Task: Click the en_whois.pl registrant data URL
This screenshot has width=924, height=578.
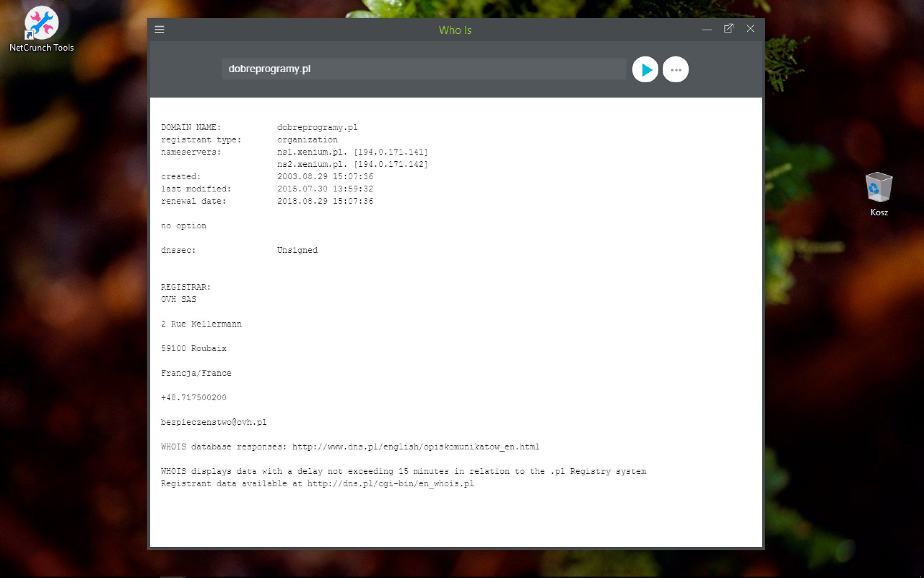Action: [390, 484]
